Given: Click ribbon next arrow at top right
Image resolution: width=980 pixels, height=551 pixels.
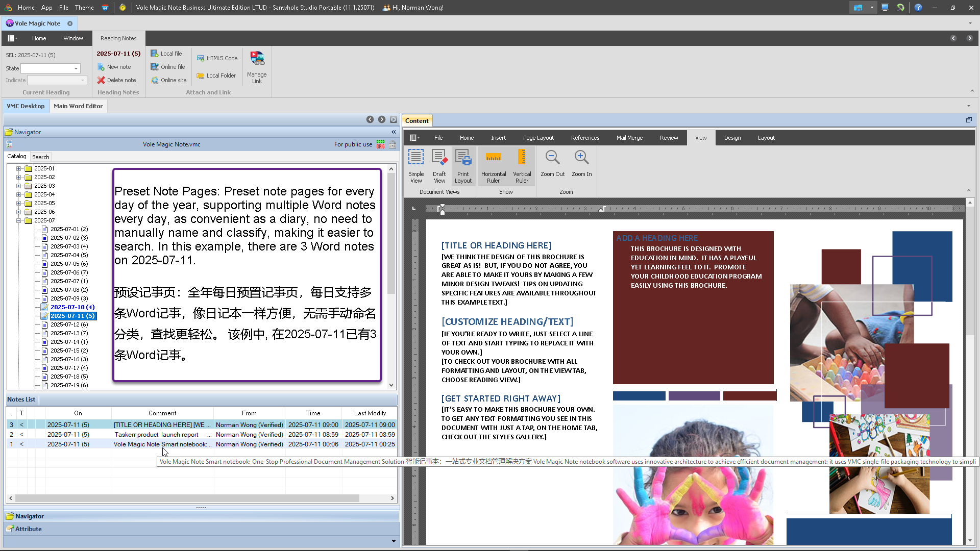Looking at the screenshot, I should [969, 38].
